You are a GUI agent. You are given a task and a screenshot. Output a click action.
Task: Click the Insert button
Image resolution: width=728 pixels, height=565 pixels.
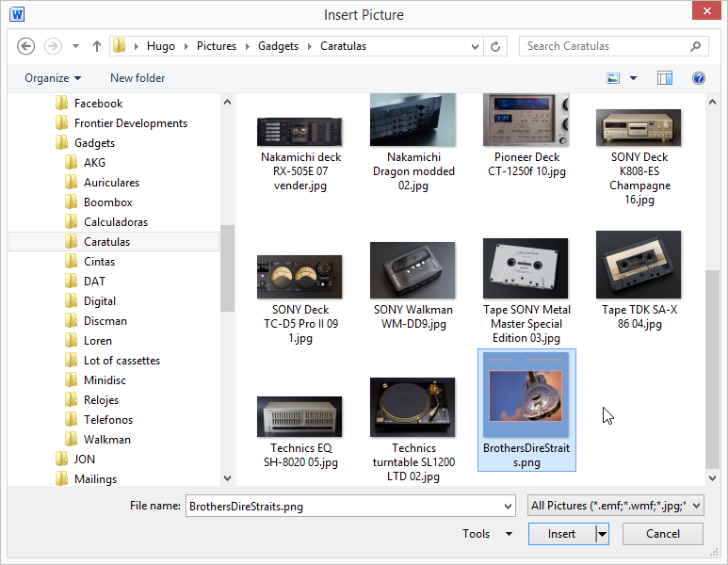[x=562, y=534]
